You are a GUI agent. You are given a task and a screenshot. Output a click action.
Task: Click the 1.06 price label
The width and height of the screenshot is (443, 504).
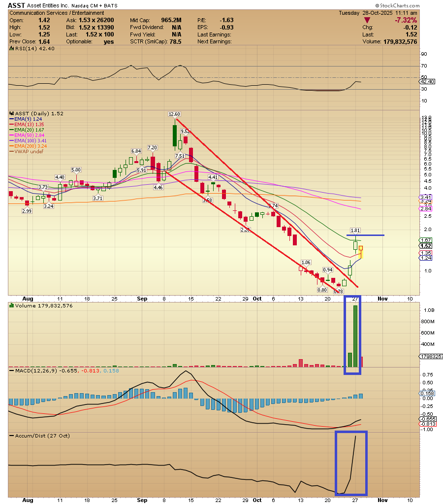coord(306,263)
